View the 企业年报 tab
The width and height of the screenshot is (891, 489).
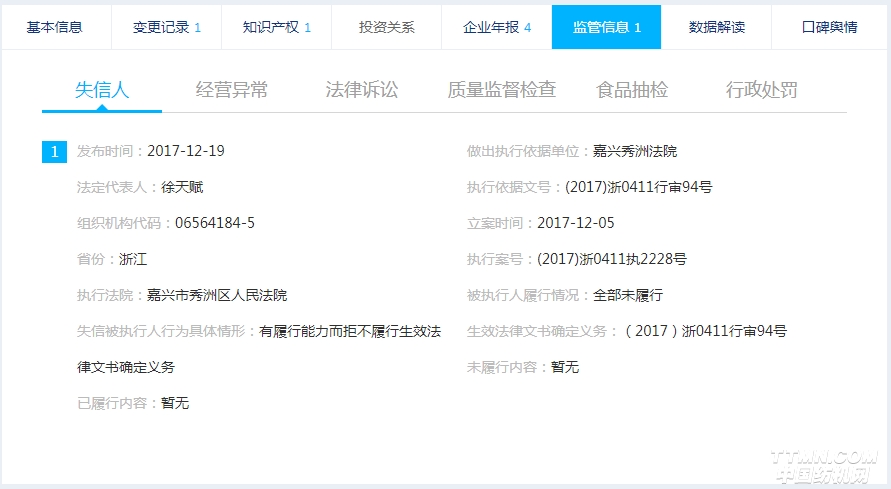pyautogui.click(x=497, y=27)
